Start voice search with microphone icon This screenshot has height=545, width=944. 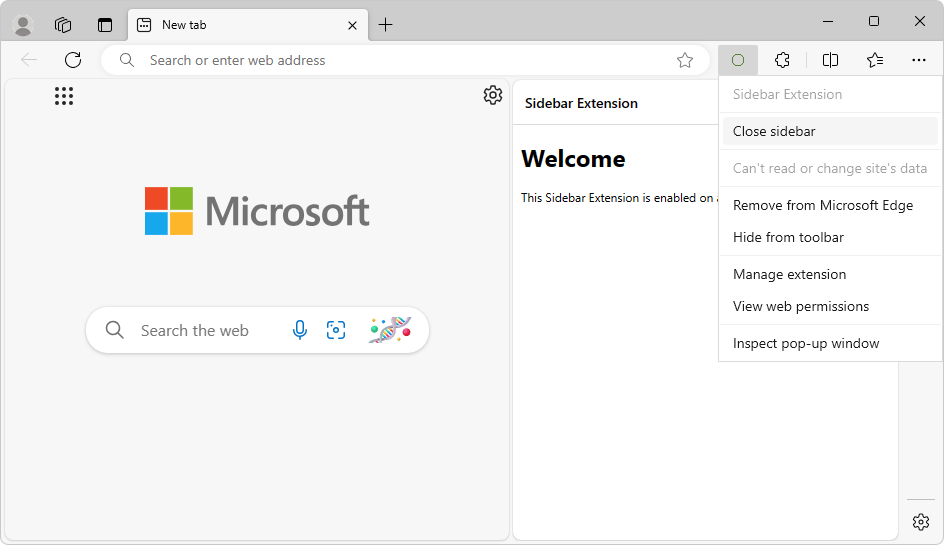coord(299,330)
